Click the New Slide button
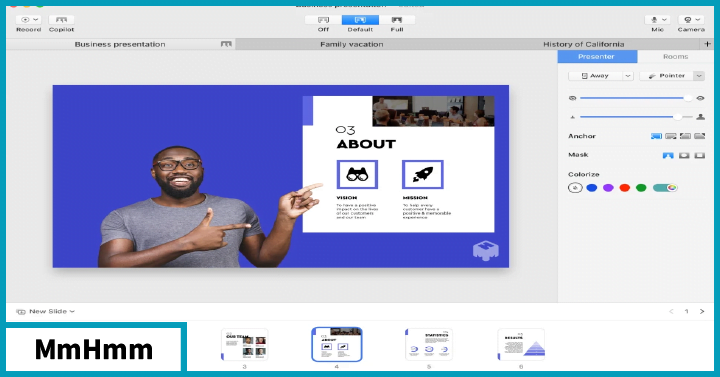The height and width of the screenshot is (377, 720). (x=45, y=311)
